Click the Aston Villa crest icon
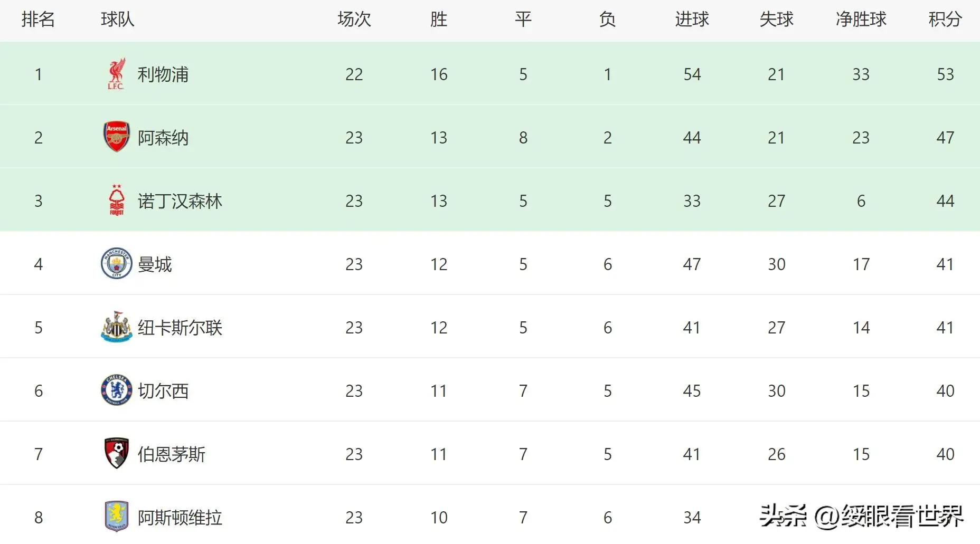Screen dimensions: 980x544 click(x=116, y=517)
